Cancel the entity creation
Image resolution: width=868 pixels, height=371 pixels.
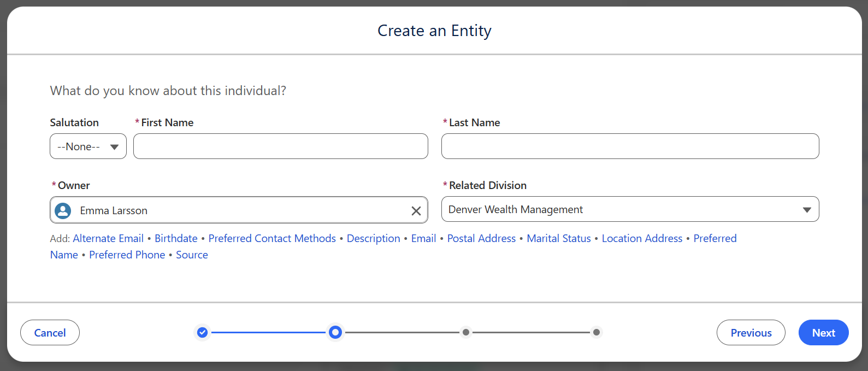coord(50,333)
